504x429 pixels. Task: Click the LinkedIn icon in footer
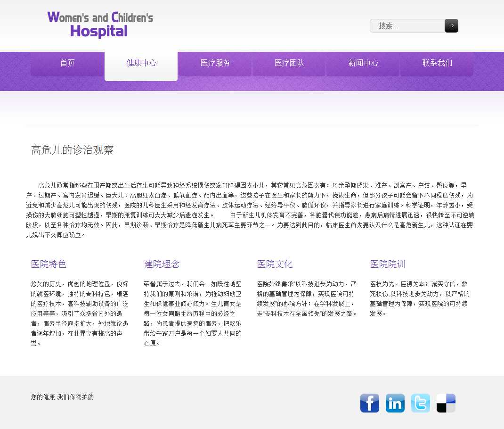click(x=395, y=403)
